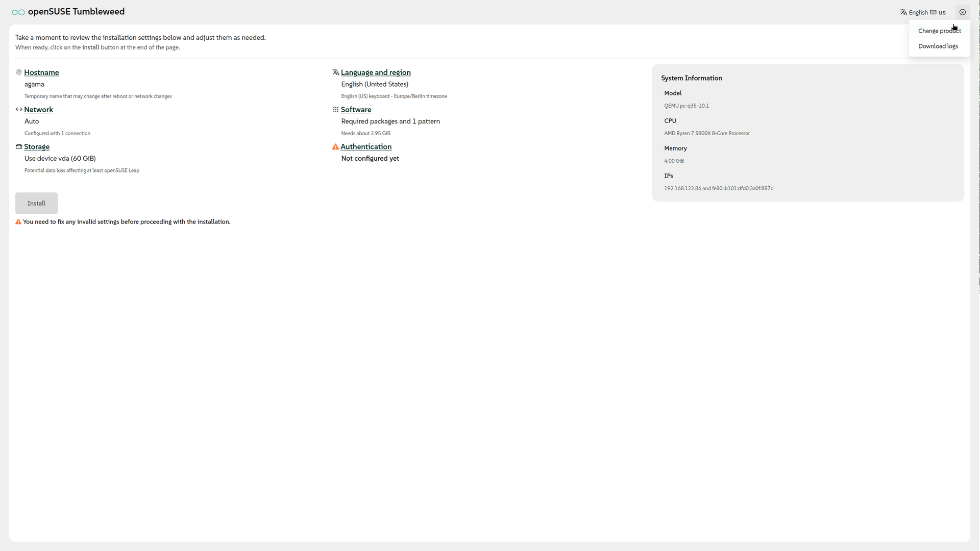Choose Download logs from the menu
The height and width of the screenshot is (551, 980).
click(938, 46)
